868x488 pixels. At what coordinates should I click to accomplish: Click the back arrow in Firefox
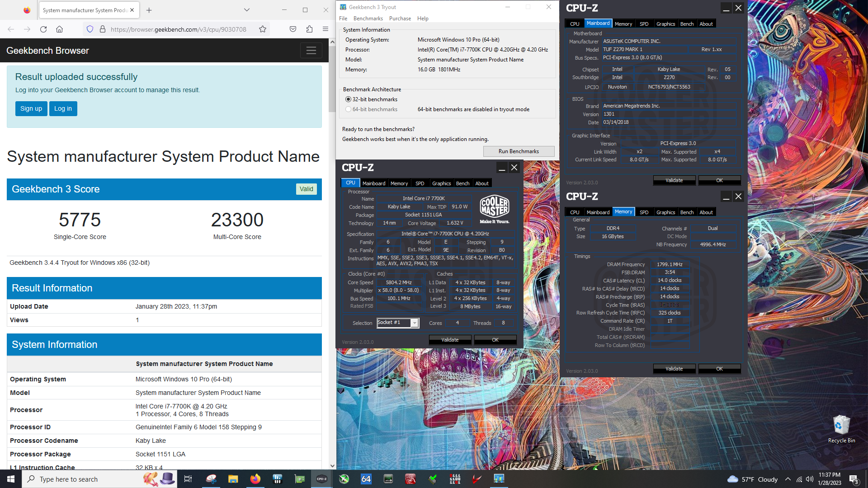[11, 29]
